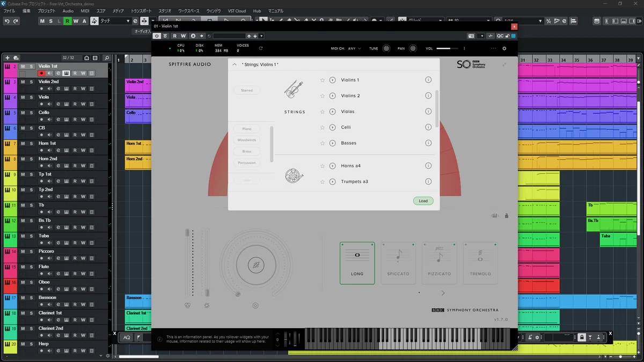Image resolution: width=644 pixels, height=362 pixels.
Task: Adjust the PAN knob
Action: point(413,48)
